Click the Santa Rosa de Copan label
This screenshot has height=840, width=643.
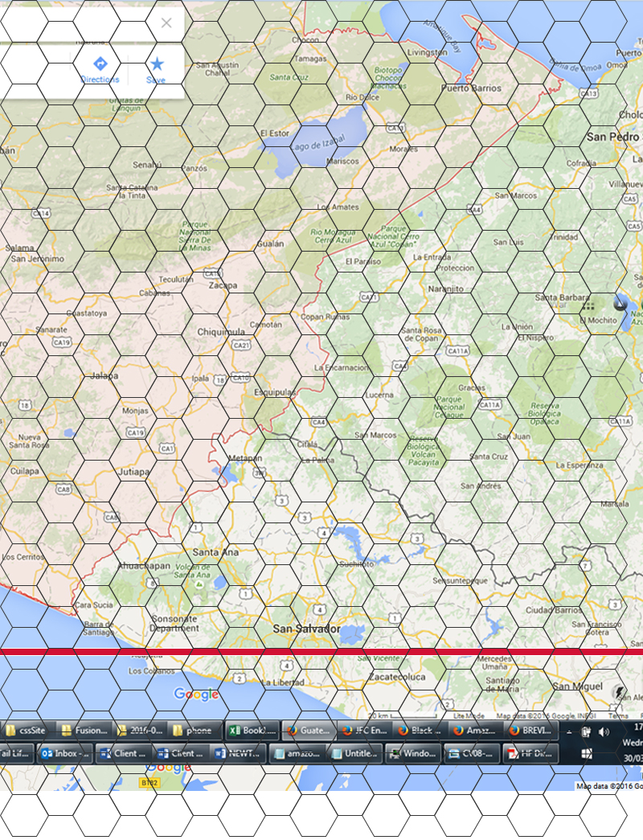tap(421, 334)
